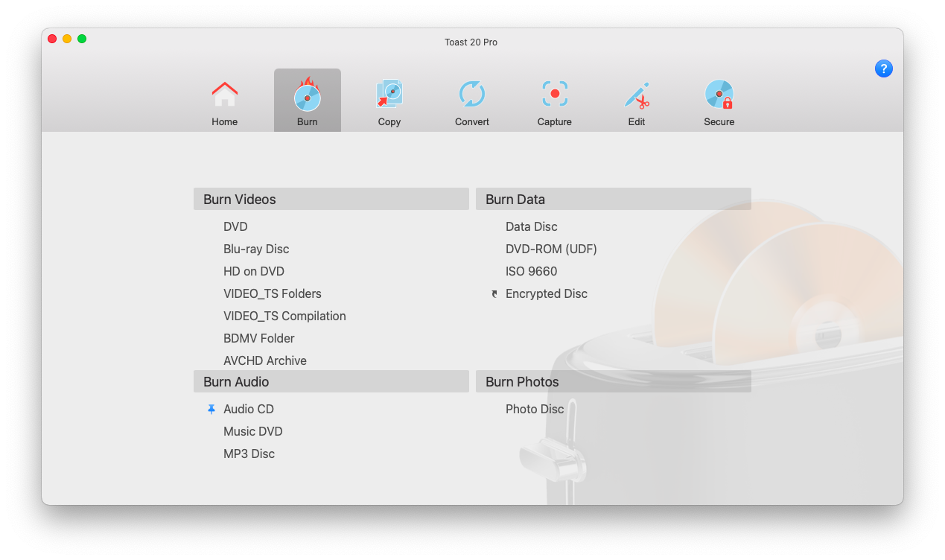Select Photo Disc under Burn Photos

coord(535,409)
